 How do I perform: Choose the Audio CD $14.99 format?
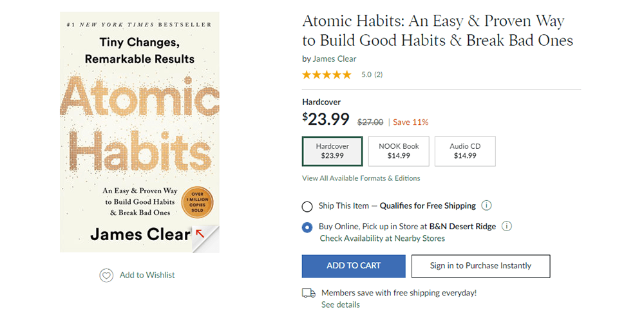tap(465, 151)
